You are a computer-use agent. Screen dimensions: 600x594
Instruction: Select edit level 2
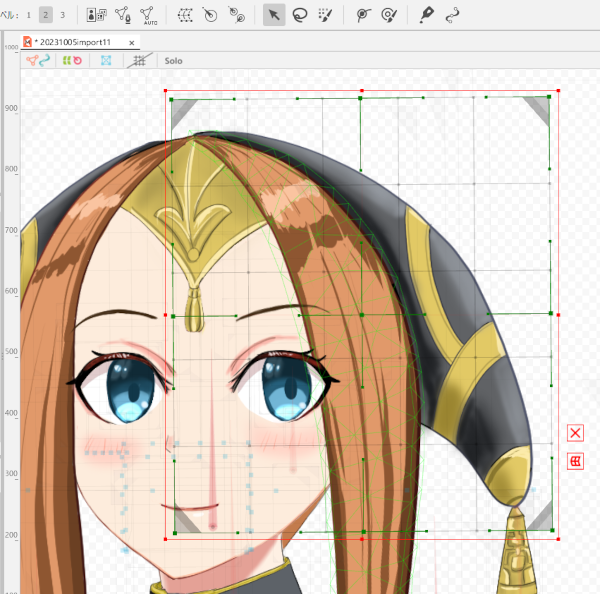[46, 15]
